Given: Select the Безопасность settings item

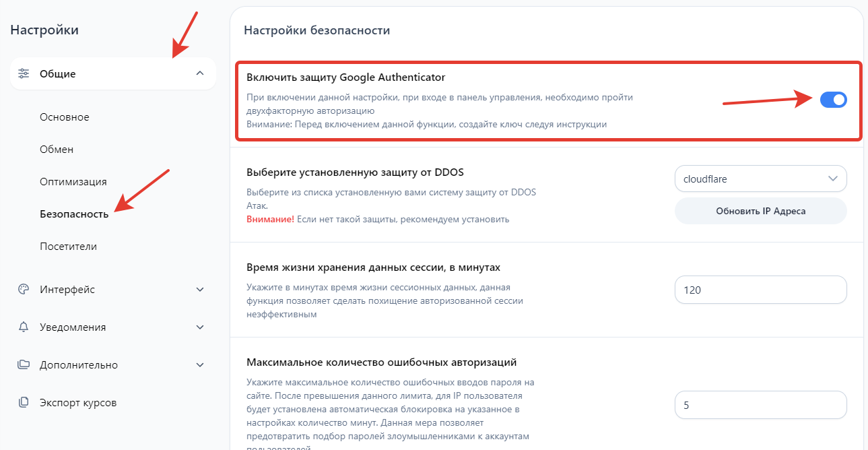Looking at the screenshot, I should tap(74, 214).
